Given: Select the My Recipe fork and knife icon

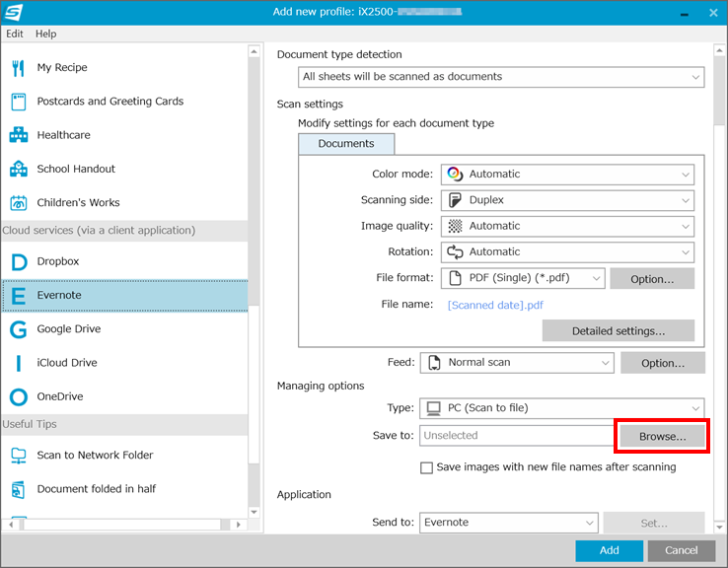Looking at the screenshot, I should 18,68.
